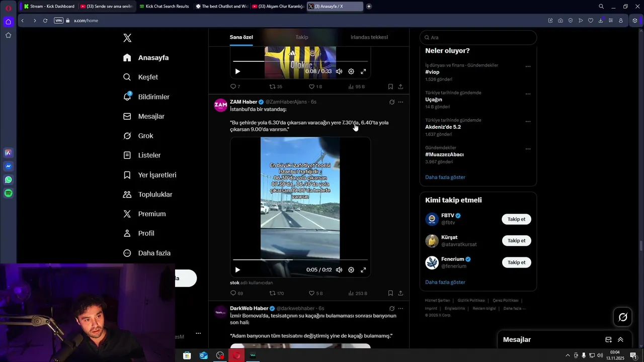
Task: Click the Ara search field
Action: pos(478,38)
